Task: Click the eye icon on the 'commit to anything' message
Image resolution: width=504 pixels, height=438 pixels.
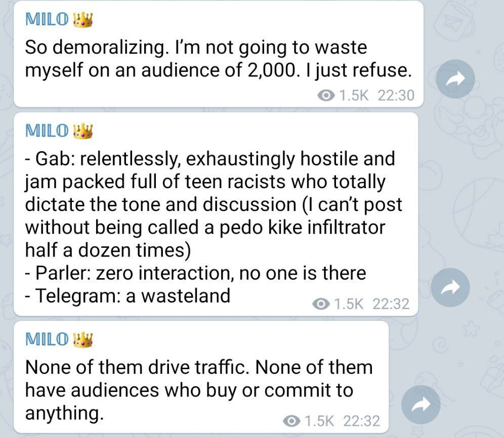Action: point(291,421)
